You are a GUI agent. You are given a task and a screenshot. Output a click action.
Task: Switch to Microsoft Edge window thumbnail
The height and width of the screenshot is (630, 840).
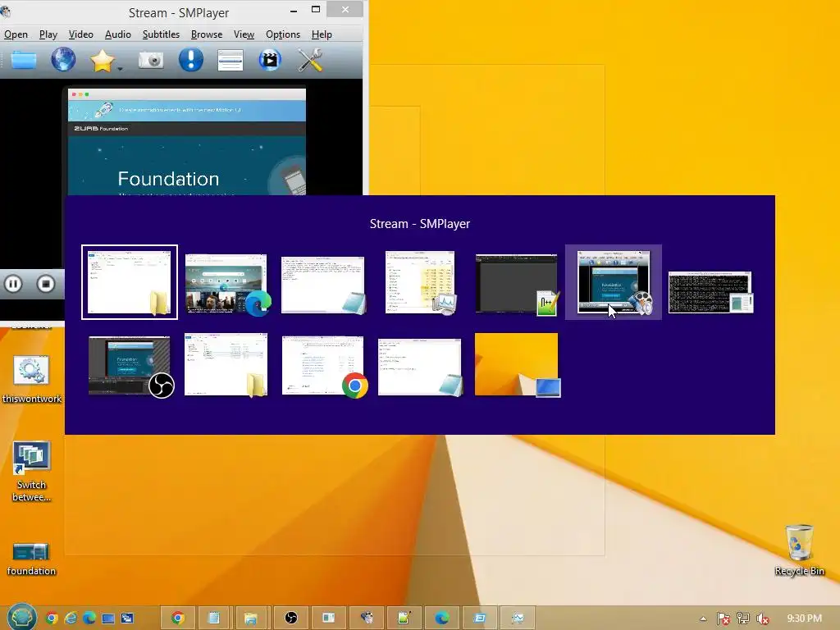point(226,284)
